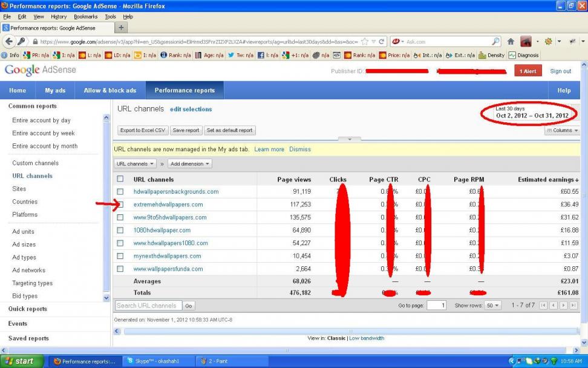
Task: Open a new browser tab with the plus button
Action: 121,27
